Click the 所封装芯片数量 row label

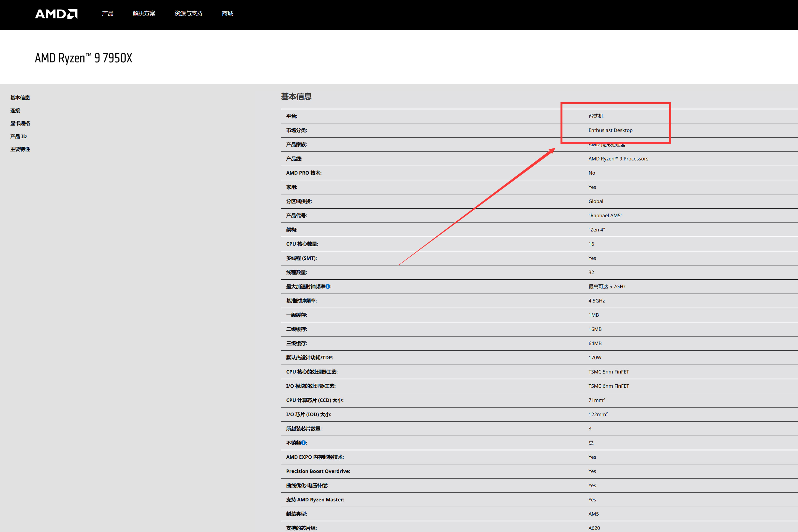tap(304, 429)
